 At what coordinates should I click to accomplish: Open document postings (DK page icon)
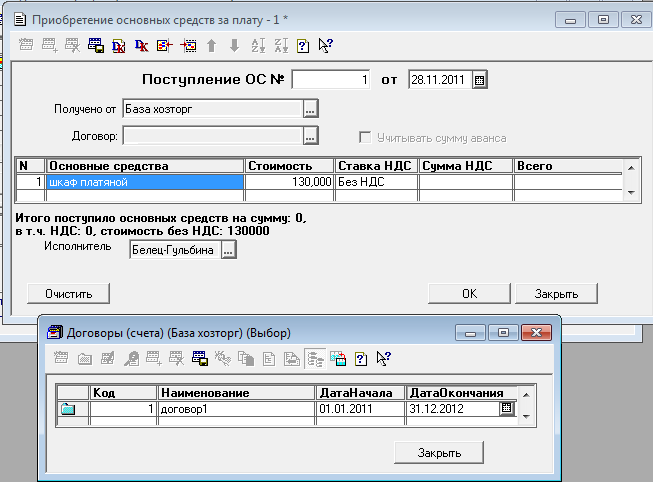pos(119,45)
